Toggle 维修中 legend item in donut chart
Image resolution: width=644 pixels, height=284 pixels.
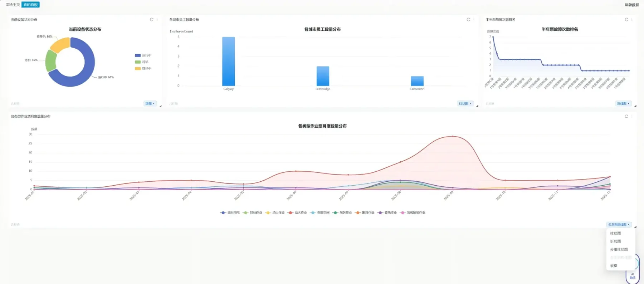pyautogui.click(x=143, y=68)
